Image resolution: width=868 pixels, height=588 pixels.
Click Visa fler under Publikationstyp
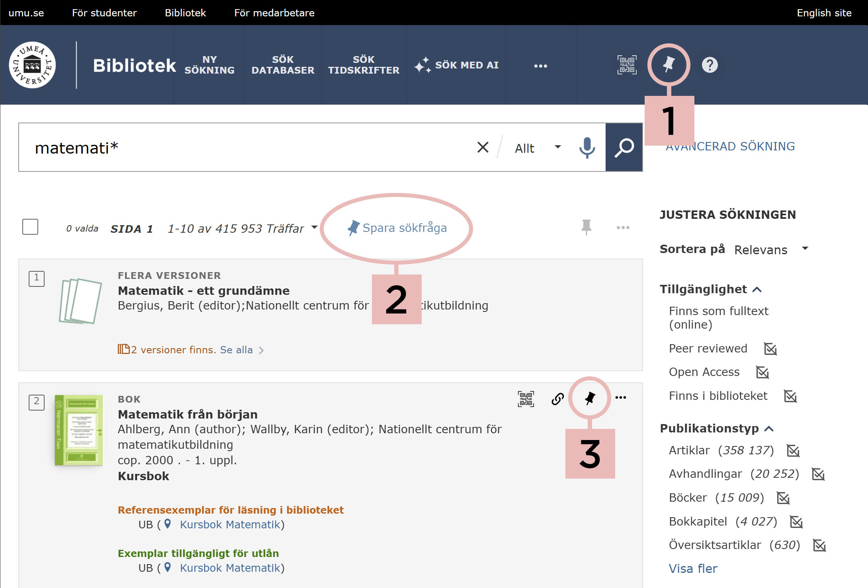(693, 569)
